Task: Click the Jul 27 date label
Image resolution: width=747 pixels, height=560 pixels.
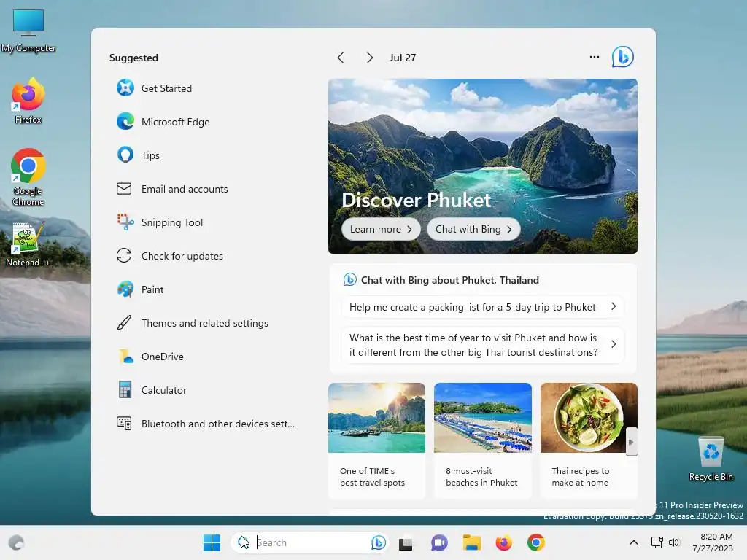Action: 403,58
